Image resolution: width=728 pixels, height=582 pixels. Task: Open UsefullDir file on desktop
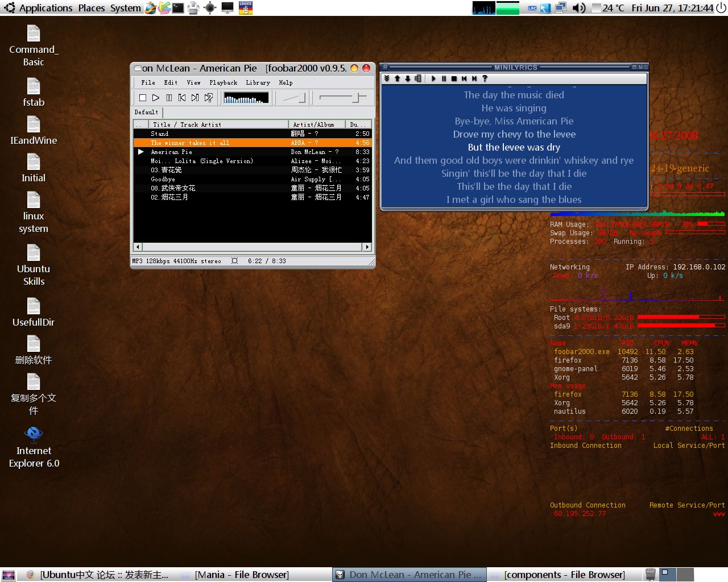coord(34,312)
